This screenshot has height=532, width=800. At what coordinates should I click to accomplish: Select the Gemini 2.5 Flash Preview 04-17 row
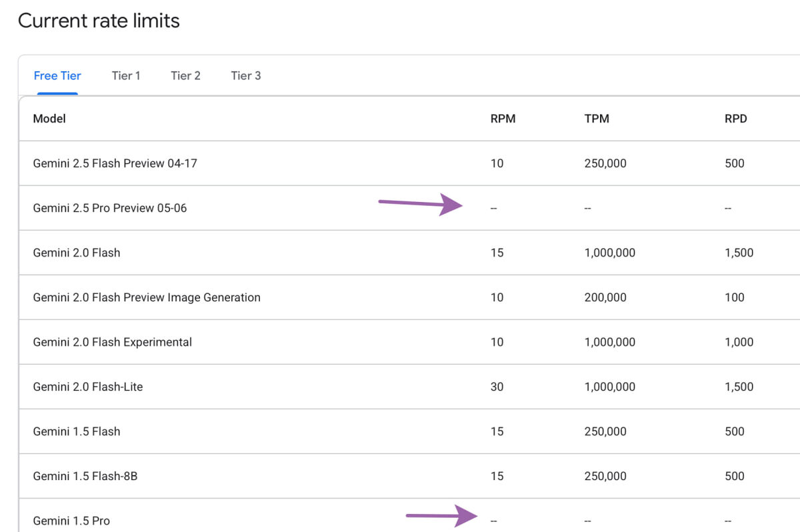point(115,163)
